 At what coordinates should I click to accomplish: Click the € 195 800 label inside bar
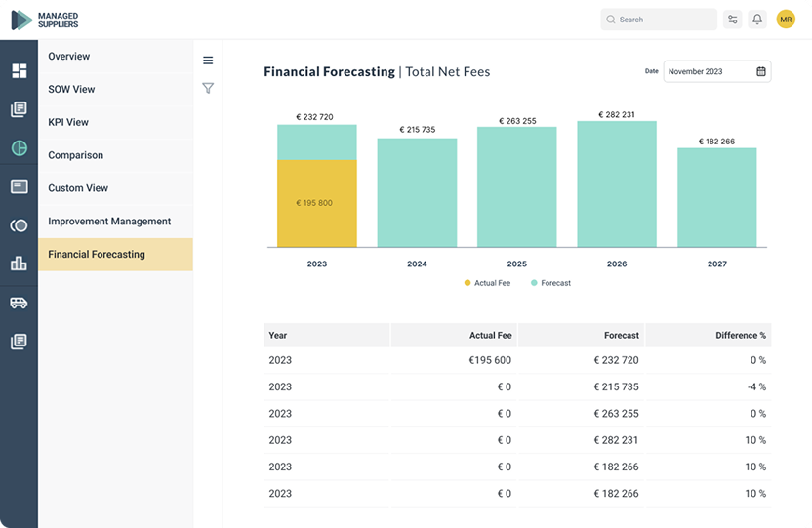(x=314, y=203)
